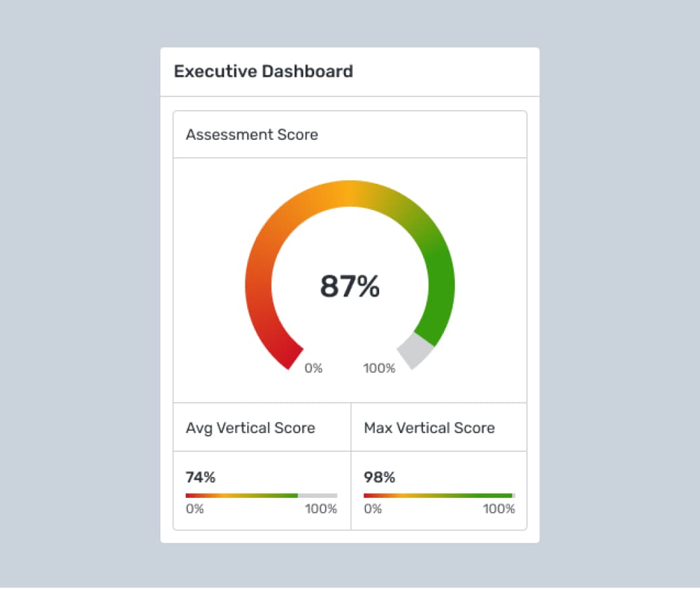This screenshot has width=700, height=589.
Task: Click 0% label under Avg Vertical Score bar
Action: coord(195,509)
